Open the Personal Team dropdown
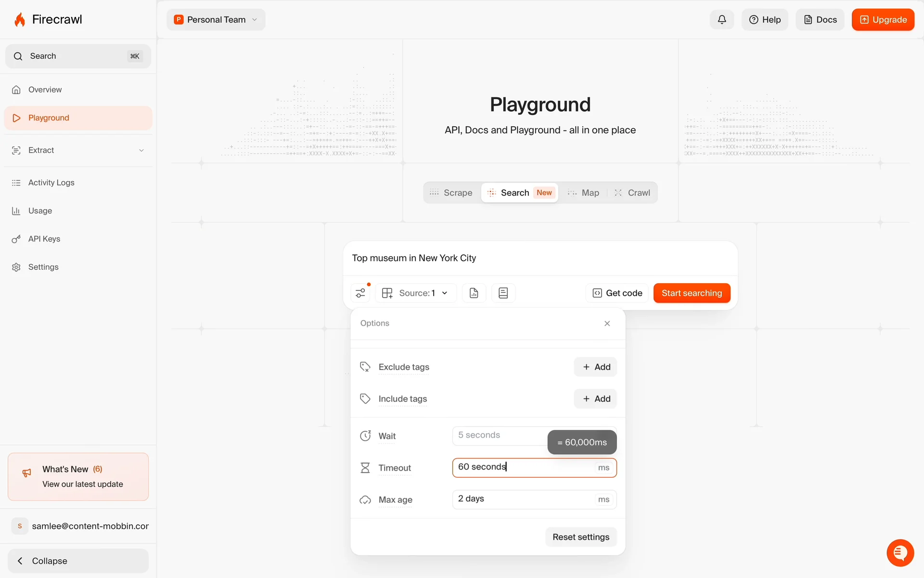924x578 pixels. (x=216, y=20)
